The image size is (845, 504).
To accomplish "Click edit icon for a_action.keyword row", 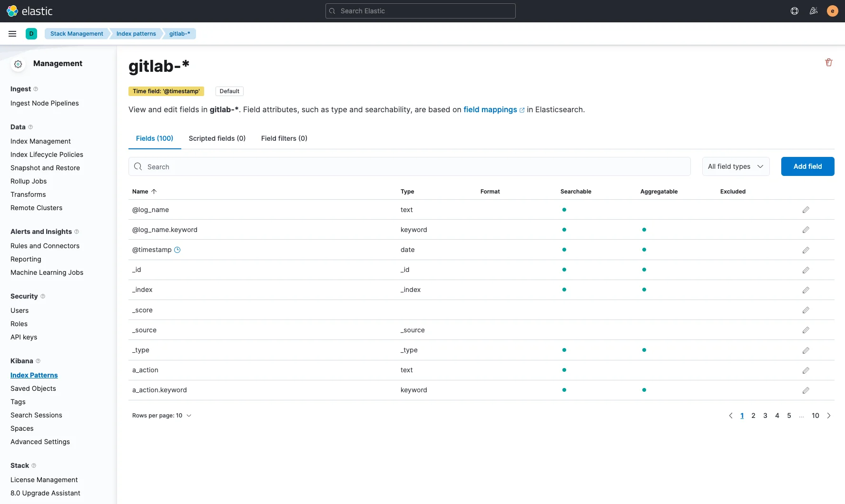I will pyautogui.click(x=806, y=390).
